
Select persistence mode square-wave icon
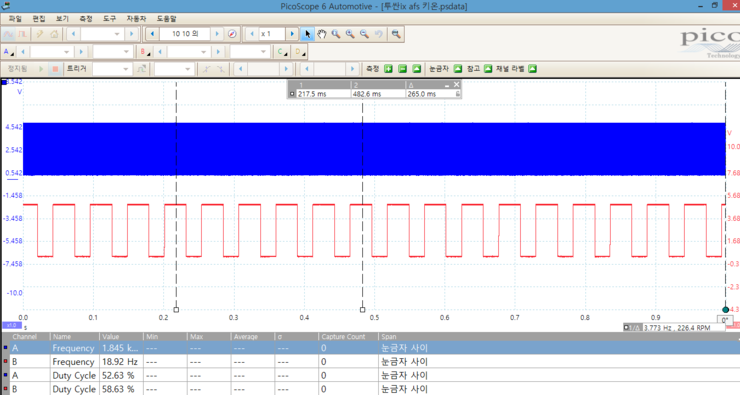(22, 34)
